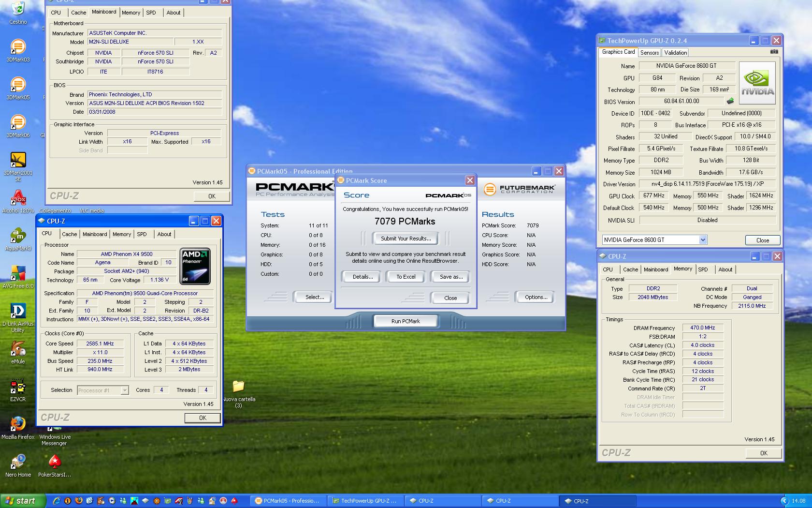This screenshot has width=812, height=508.
Task: Click Close button in GPU-Z window
Action: [x=763, y=240]
